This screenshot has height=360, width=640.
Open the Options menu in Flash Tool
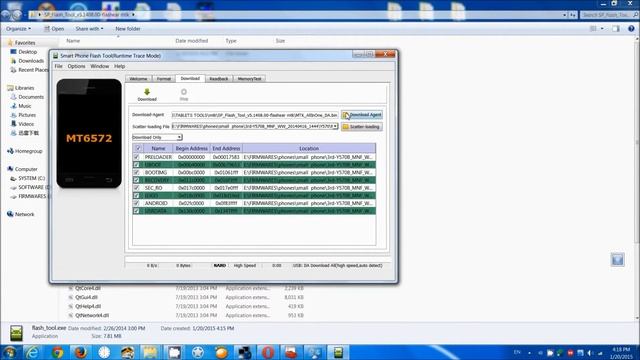coord(76,66)
